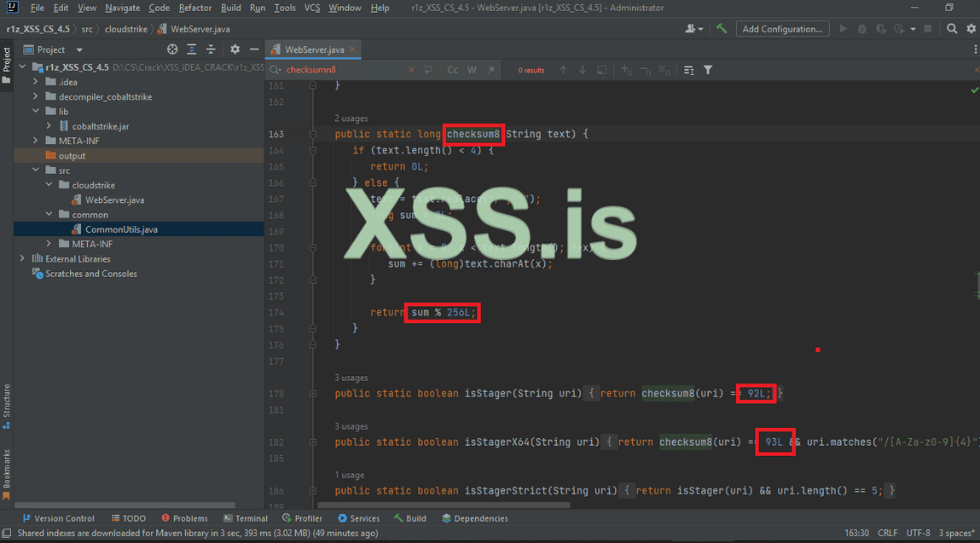Image resolution: width=980 pixels, height=543 pixels.
Task: Expand the decompiler_cobaltstrike folder
Action: coord(36,96)
